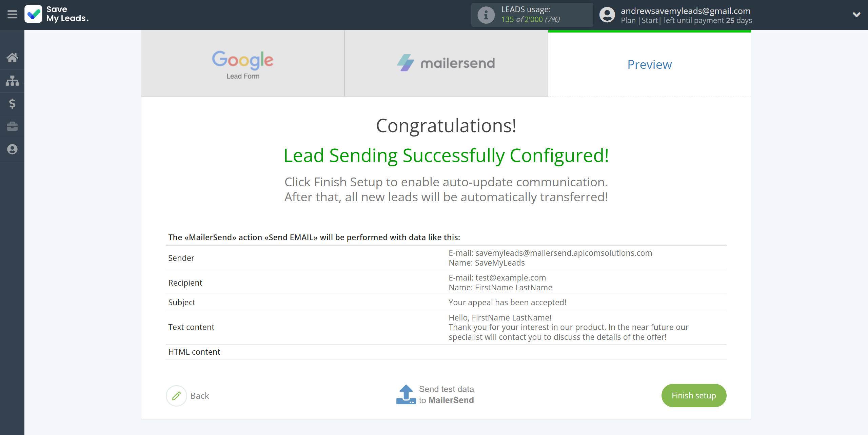Click 'Name: SaveMyLeads' sender name
The height and width of the screenshot is (435, 868).
pos(487,263)
